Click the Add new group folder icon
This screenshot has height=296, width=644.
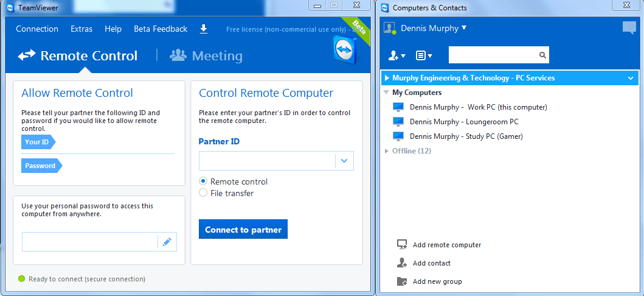coord(402,281)
